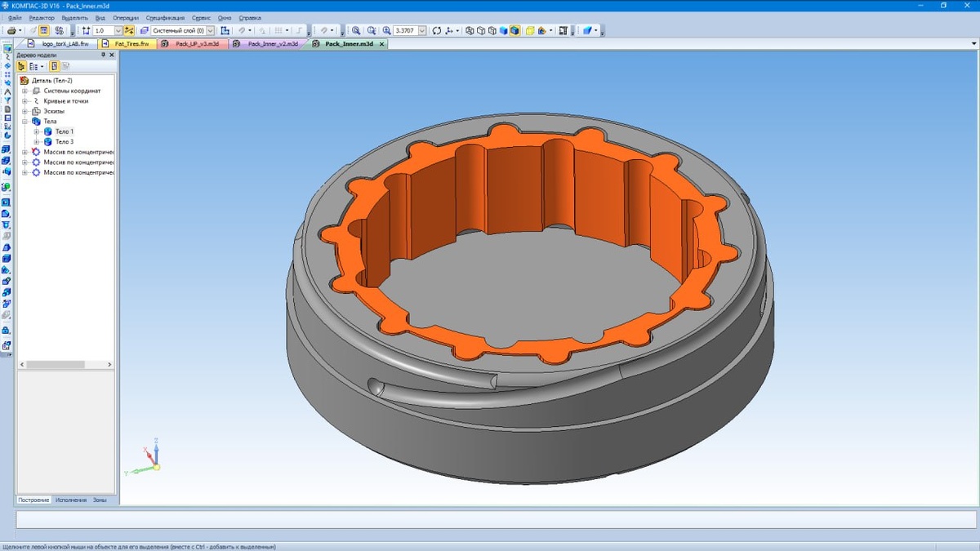Toggle the model tree panel button

pyautogui.click(x=43, y=30)
